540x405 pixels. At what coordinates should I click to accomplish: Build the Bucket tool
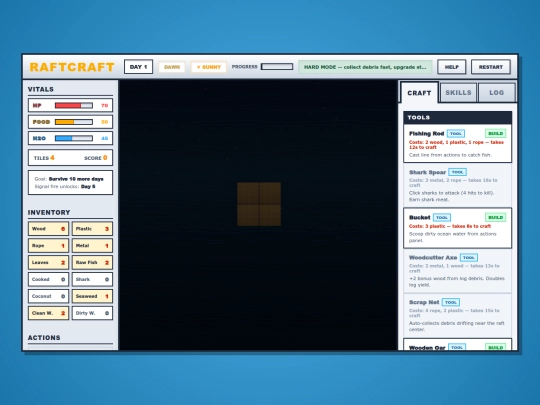click(496, 217)
